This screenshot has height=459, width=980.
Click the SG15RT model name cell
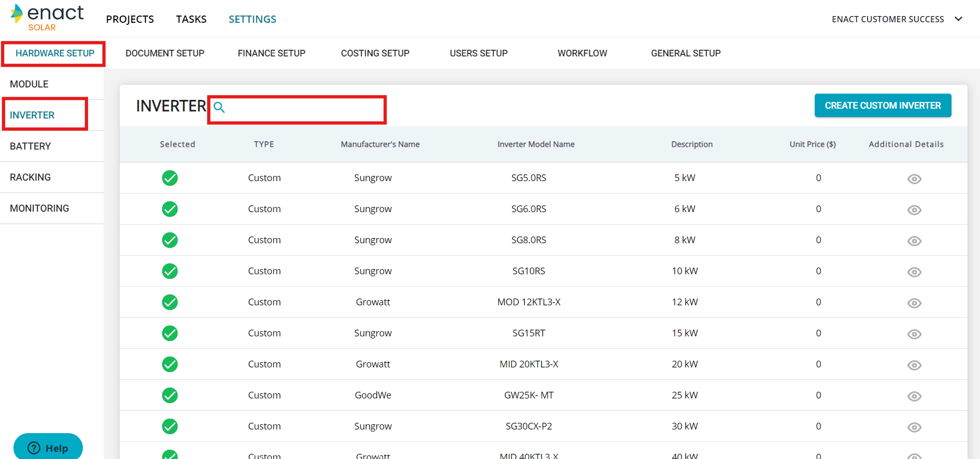(x=529, y=333)
